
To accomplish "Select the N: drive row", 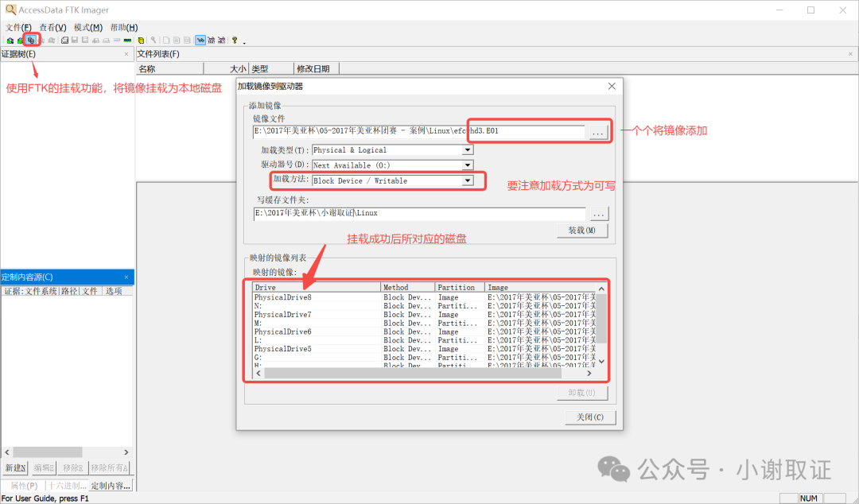I will coord(425,306).
